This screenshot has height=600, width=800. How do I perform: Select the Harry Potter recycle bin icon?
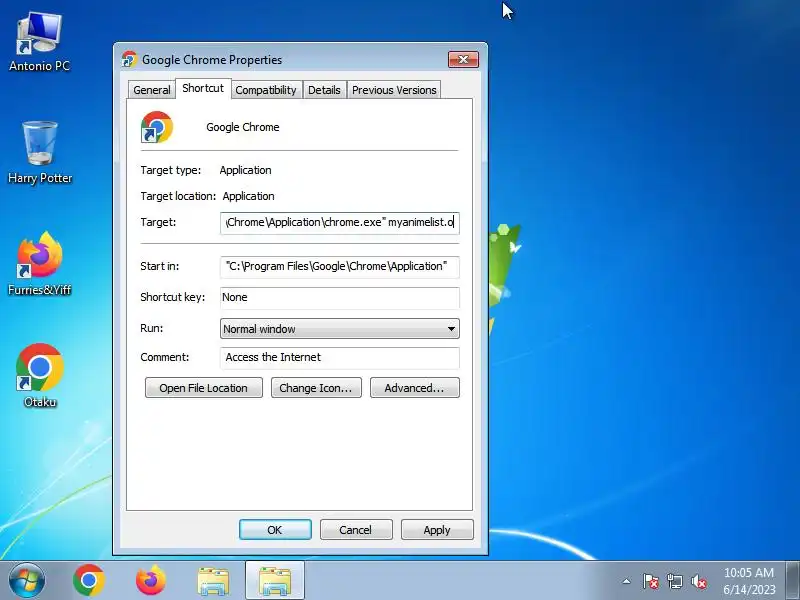40,153
